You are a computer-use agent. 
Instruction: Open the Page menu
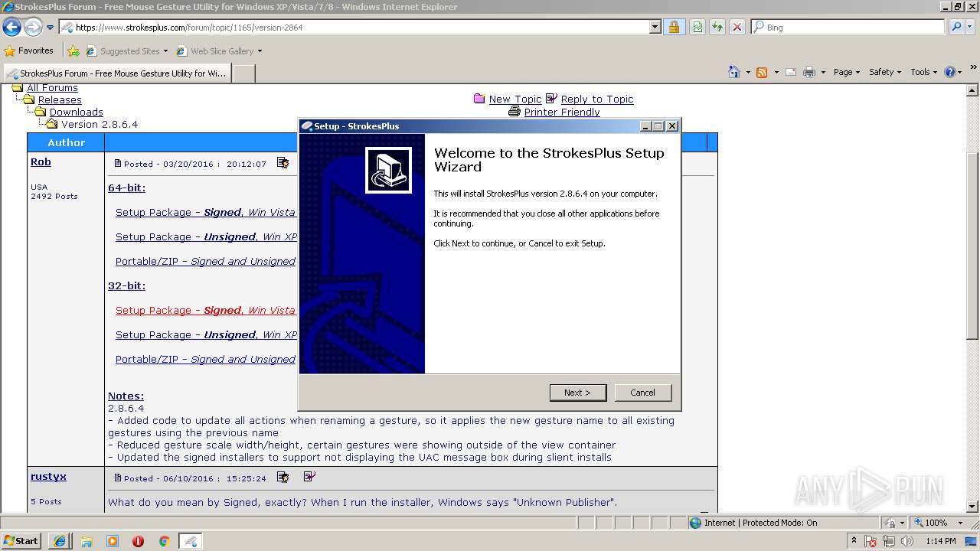pyautogui.click(x=847, y=72)
